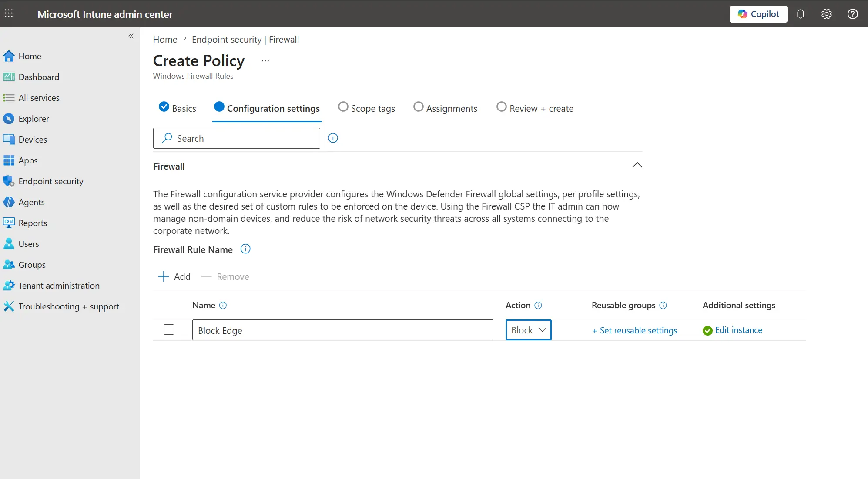The height and width of the screenshot is (479, 868).
Task: Open the help panel
Action: (x=852, y=14)
